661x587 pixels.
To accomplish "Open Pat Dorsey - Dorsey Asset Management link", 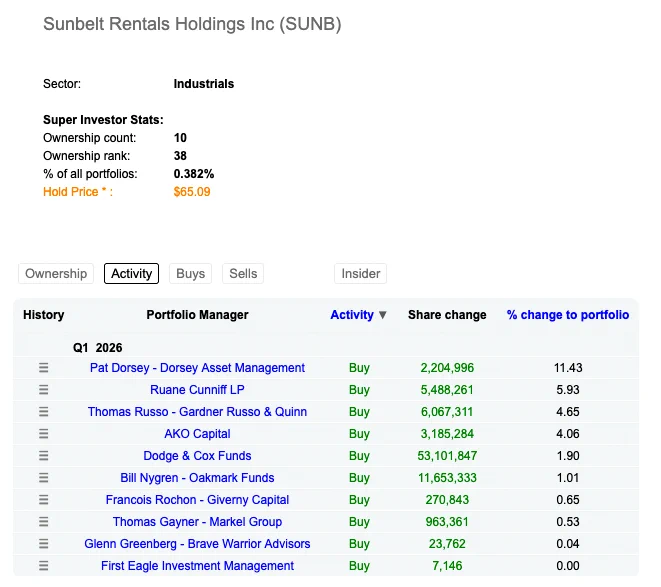I will point(197,368).
